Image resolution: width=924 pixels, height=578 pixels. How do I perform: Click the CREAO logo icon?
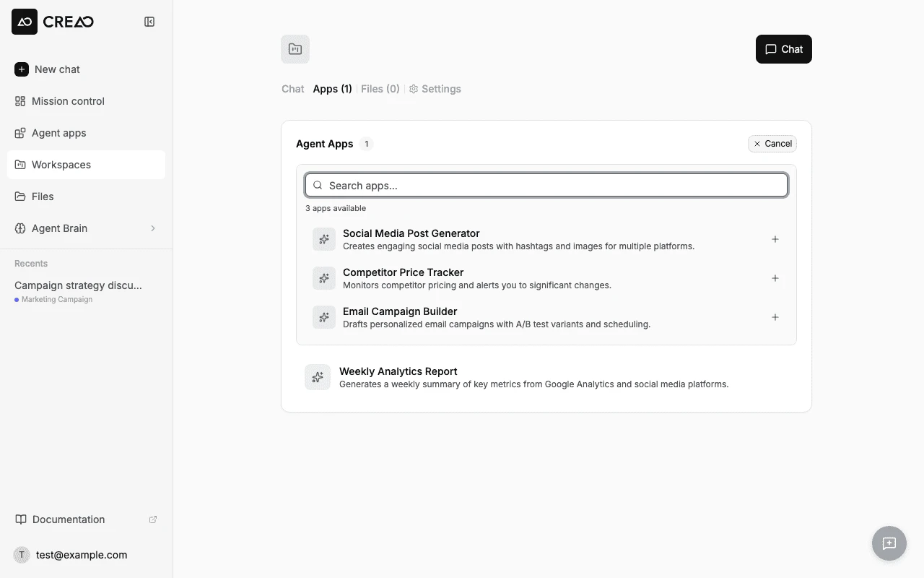click(24, 22)
